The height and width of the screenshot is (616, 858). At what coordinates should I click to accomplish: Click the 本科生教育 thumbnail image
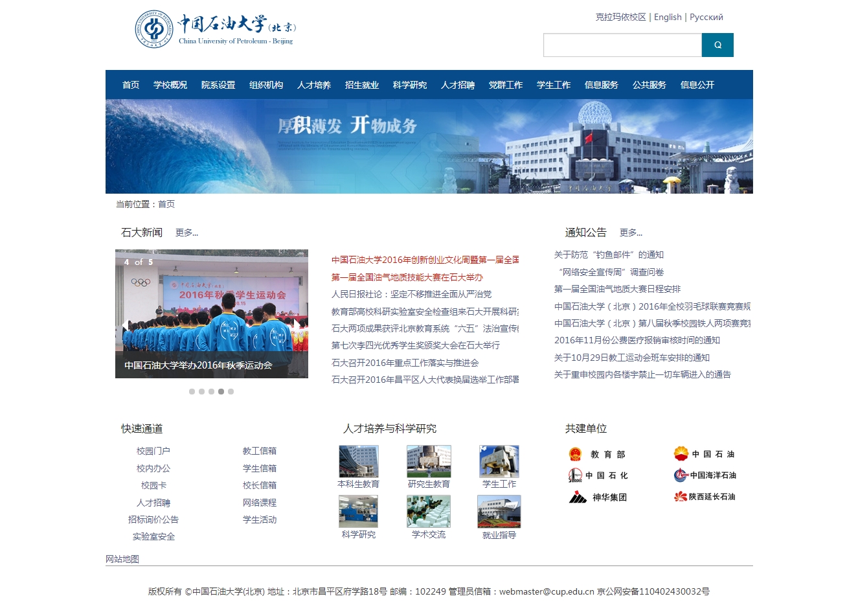pos(359,462)
